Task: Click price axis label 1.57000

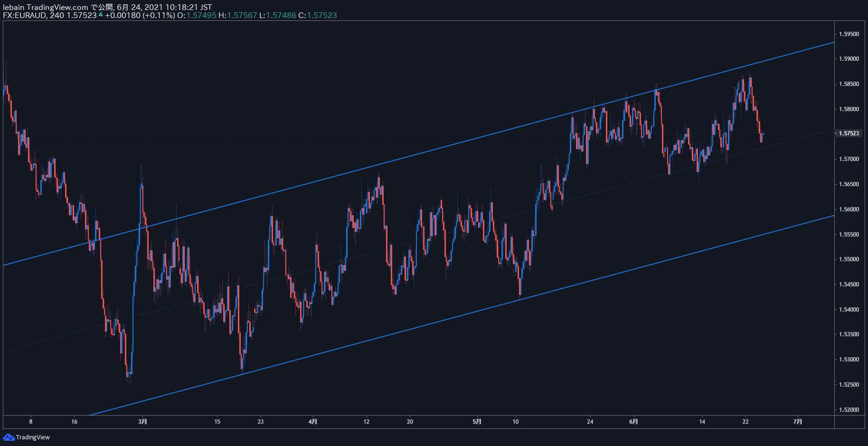Action: pos(849,159)
